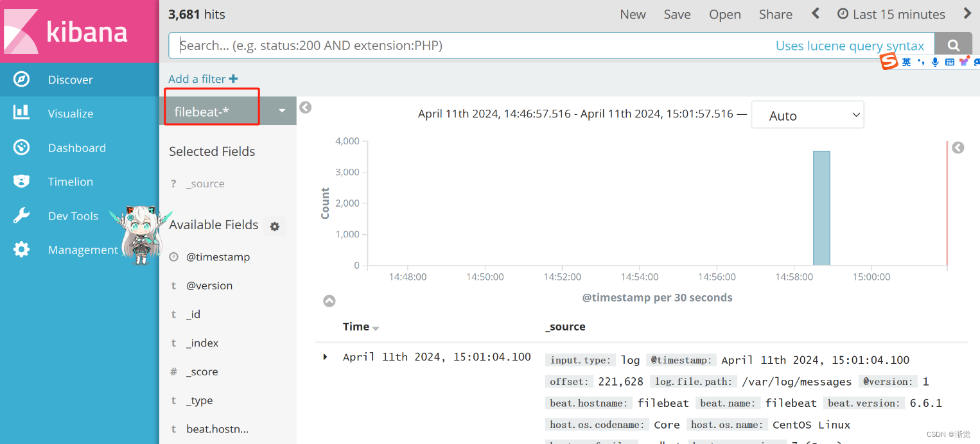980x444 pixels.
Task: Move time range backward arrow
Action: pyautogui.click(x=816, y=13)
